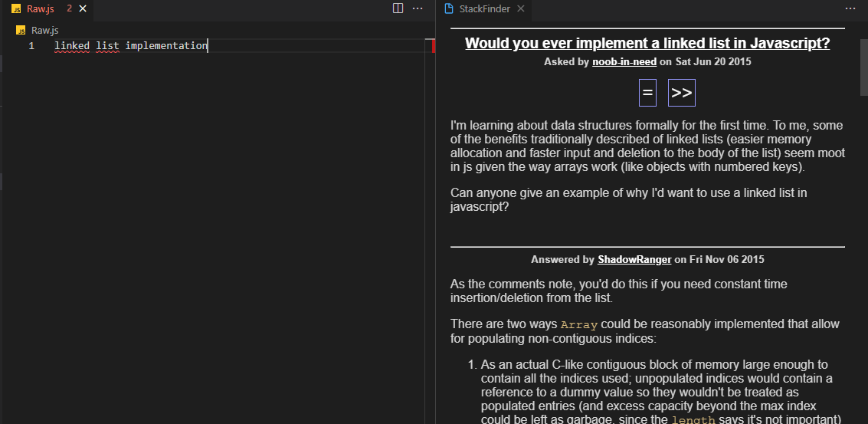868x424 pixels.
Task: Click the '>>' next button in StackFinder
Action: (x=681, y=93)
